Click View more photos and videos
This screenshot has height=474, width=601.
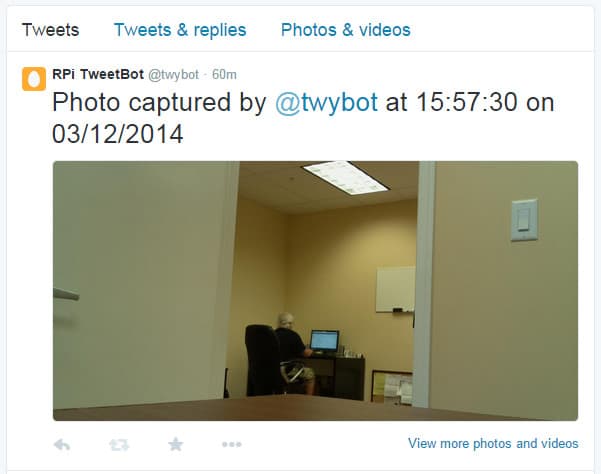click(493, 443)
